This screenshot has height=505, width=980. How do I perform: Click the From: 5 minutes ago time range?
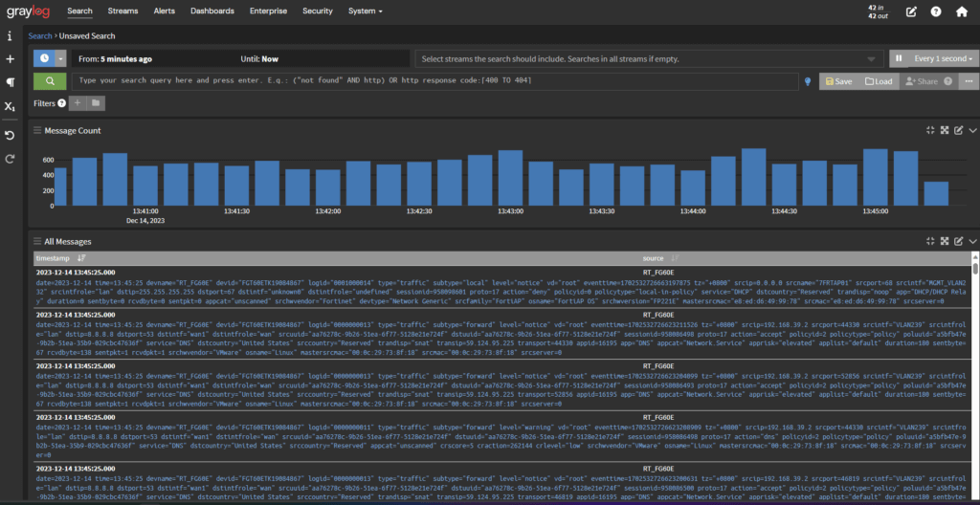115,59
